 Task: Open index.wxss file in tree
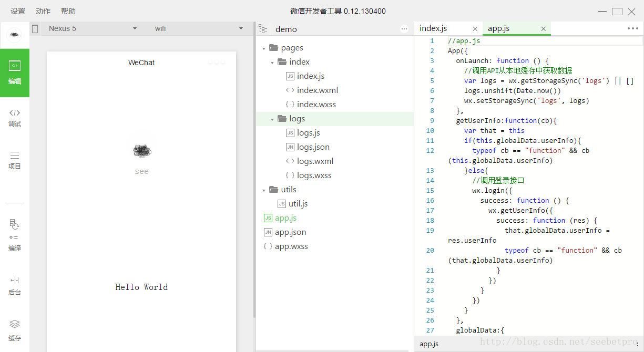pyautogui.click(x=311, y=105)
